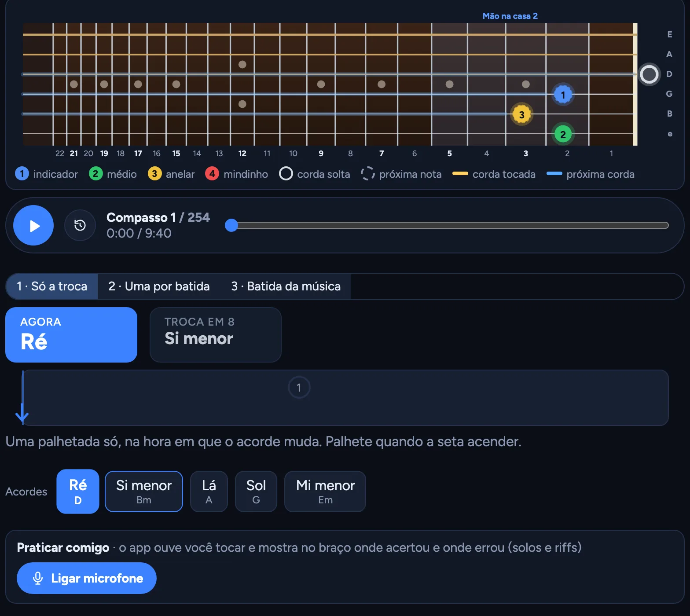Click beat number 1 circle in strum lane
The image size is (690, 616).
point(299,388)
